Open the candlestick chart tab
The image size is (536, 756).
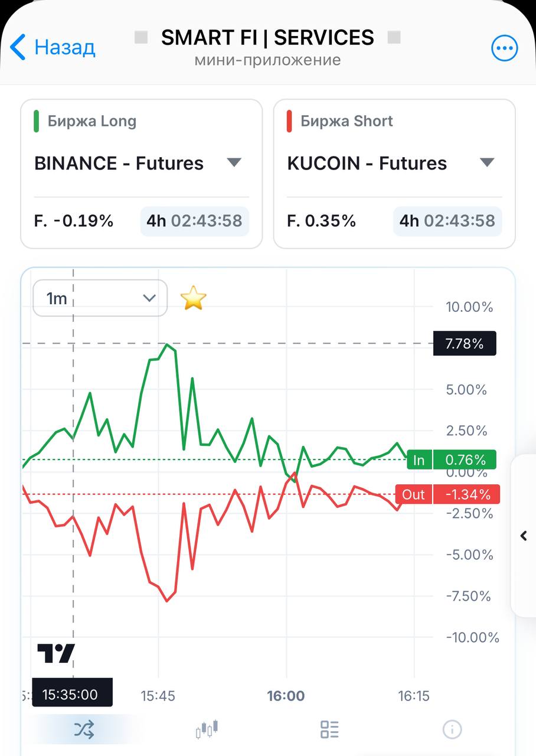[x=207, y=730]
